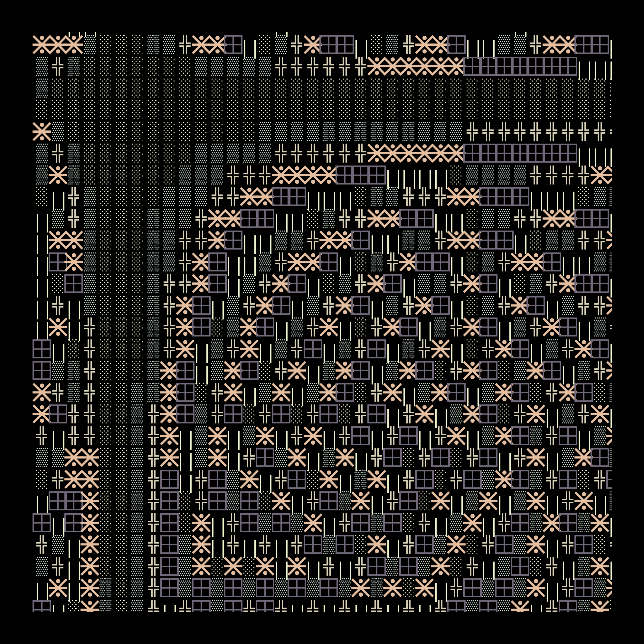The width and height of the screenshot is (644, 644).
Task: Click the seven-square grid strip in sixth row
Action: pyautogui.click(x=520, y=153)
